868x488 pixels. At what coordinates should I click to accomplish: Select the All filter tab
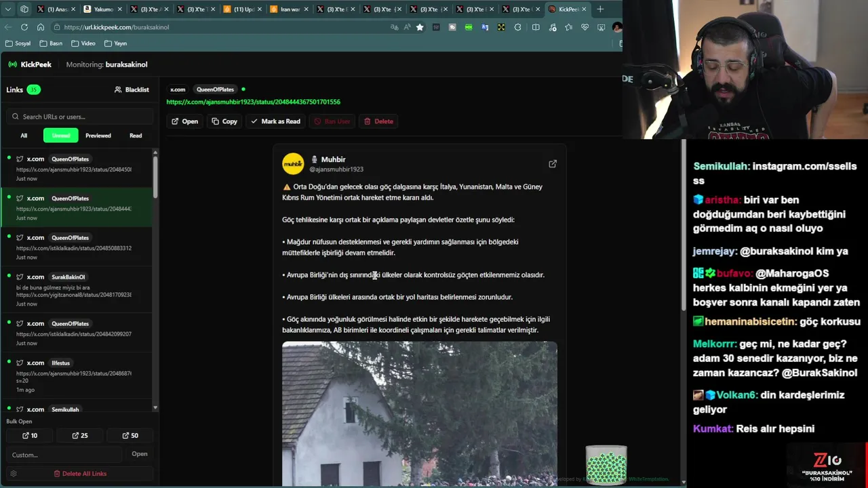tap(24, 136)
